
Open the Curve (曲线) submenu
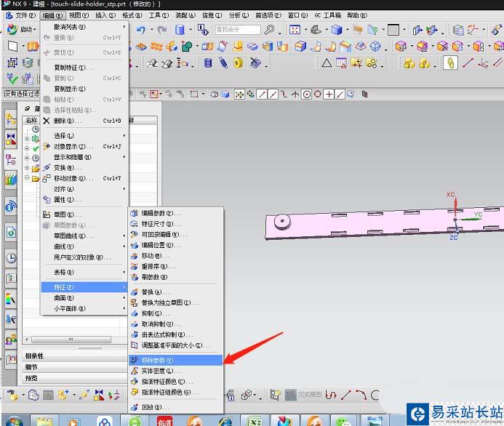pyautogui.click(x=65, y=246)
